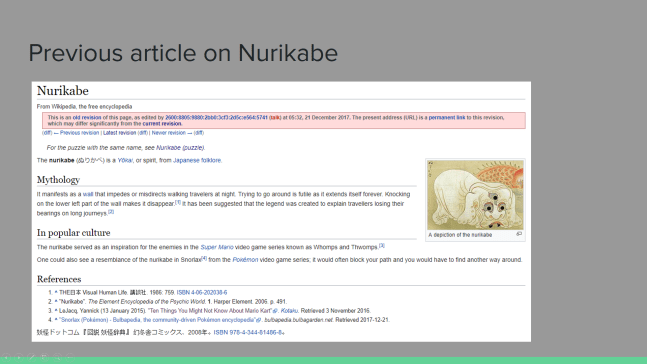647x364 pixels.
Task: Follow the 'old revision' link
Action: [87, 118]
